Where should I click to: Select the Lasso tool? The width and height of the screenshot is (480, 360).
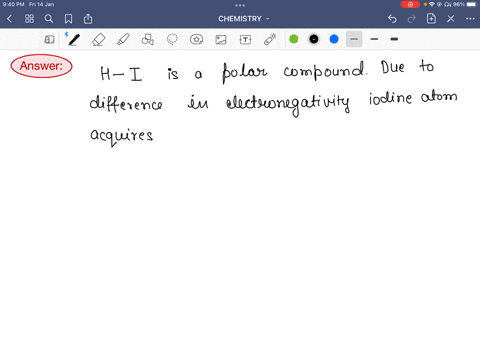tap(172, 40)
